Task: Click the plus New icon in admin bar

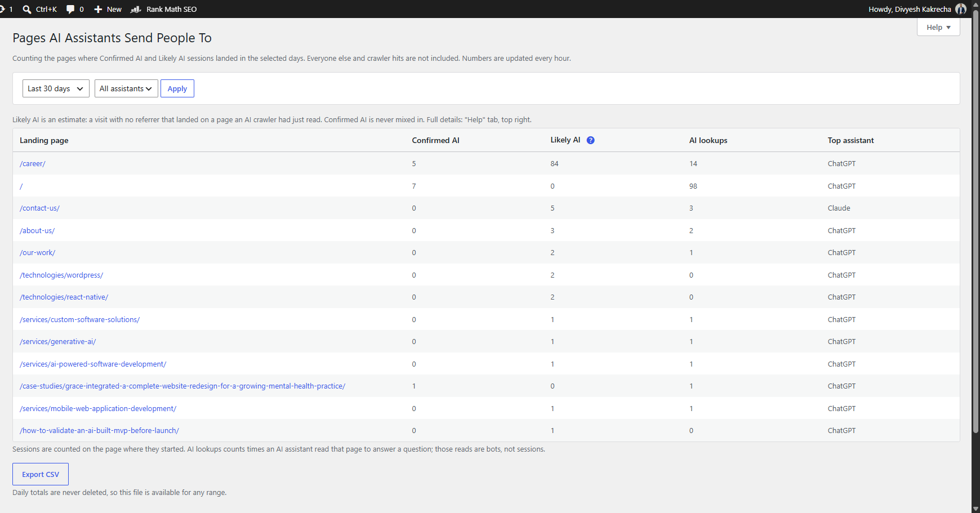Action: click(x=98, y=9)
